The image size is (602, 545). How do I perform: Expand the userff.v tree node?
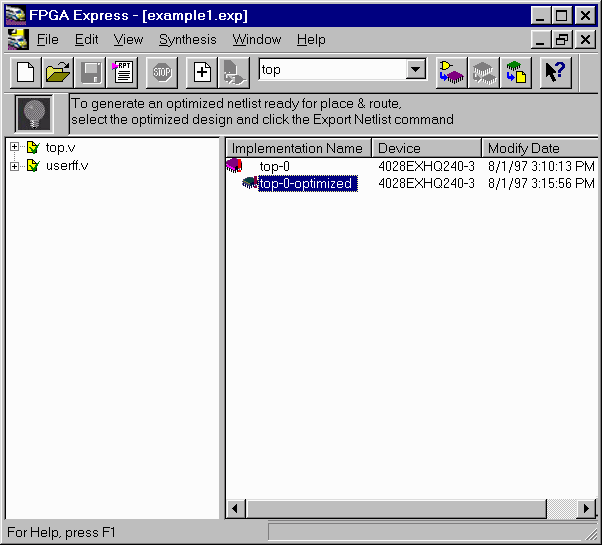pos(14,166)
